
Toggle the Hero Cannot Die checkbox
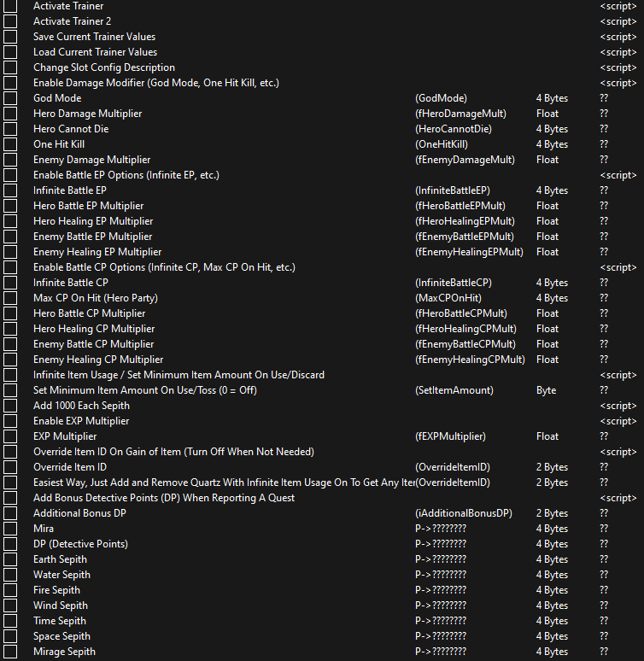point(10,129)
